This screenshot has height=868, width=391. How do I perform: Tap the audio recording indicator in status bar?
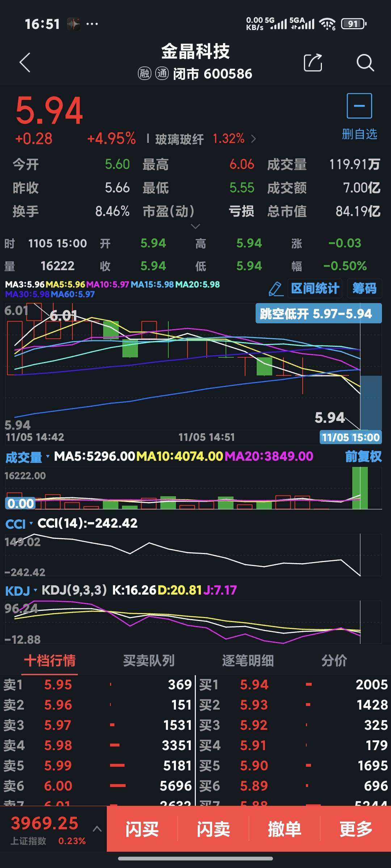pyautogui.click(x=73, y=24)
